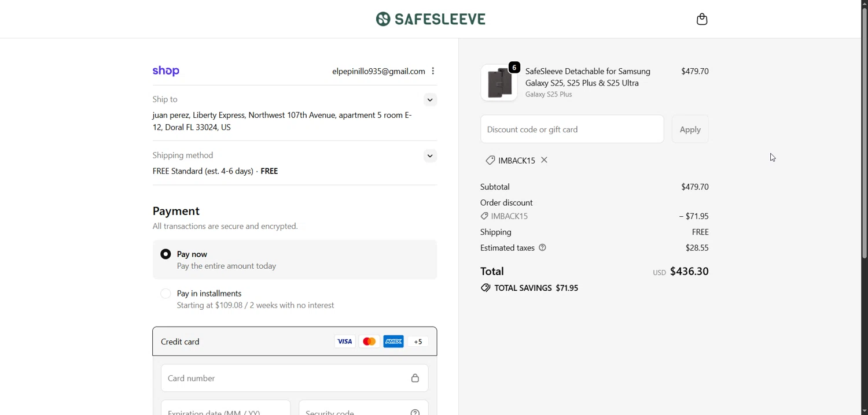Click the SafeSleeve logo in header
868x415 pixels.
[x=431, y=19]
